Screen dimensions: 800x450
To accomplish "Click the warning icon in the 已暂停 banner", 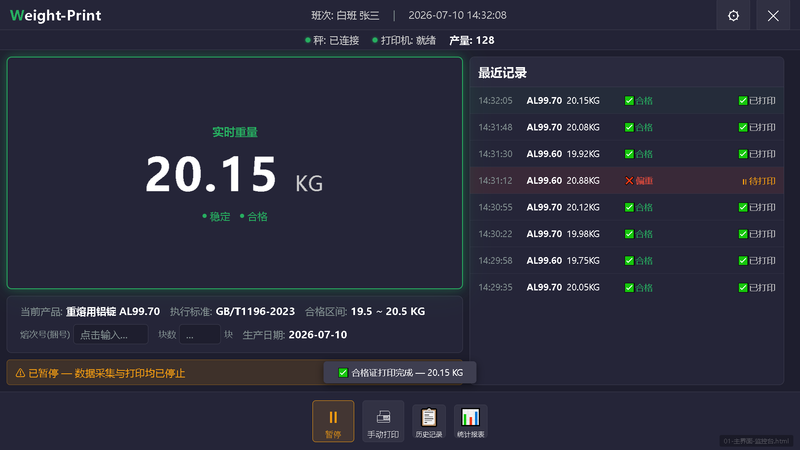I will coord(20,373).
